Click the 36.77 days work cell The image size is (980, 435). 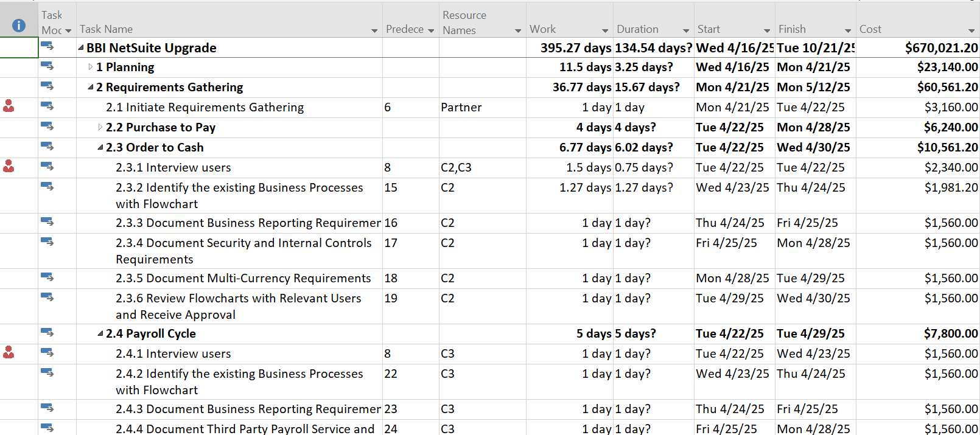click(x=569, y=87)
